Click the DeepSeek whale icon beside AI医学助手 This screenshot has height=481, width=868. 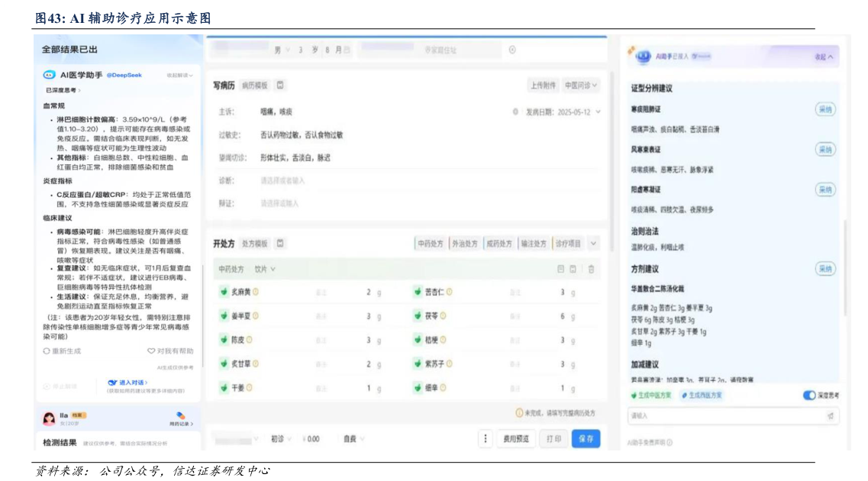point(49,75)
